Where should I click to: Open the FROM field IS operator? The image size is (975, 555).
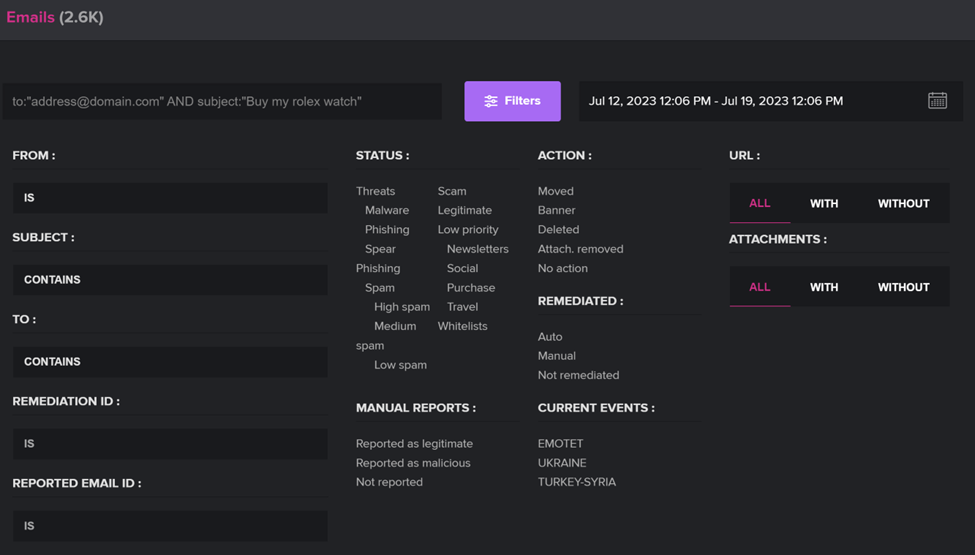pos(170,198)
